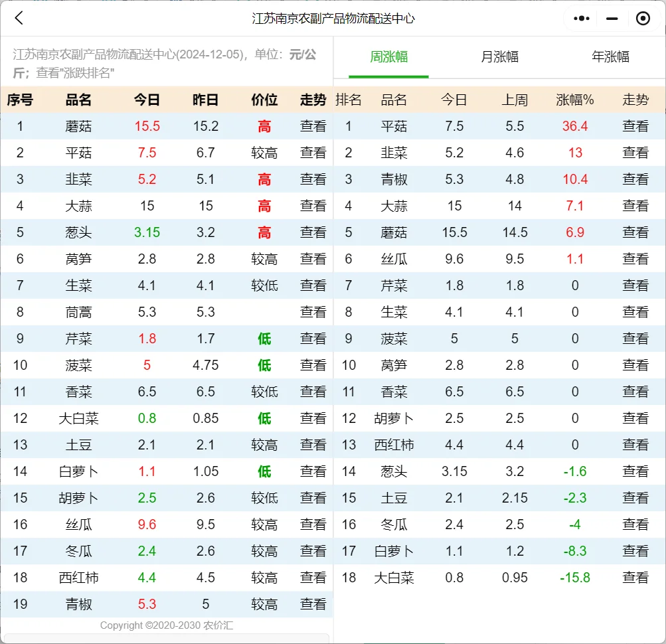Click the 10.4 weekly increase for 青椒

click(x=574, y=179)
